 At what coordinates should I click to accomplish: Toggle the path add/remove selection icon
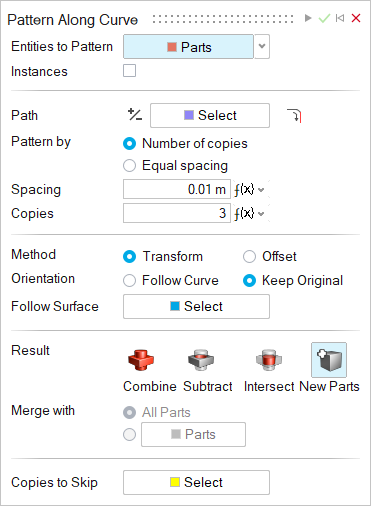pyautogui.click(x=135, y=115)
